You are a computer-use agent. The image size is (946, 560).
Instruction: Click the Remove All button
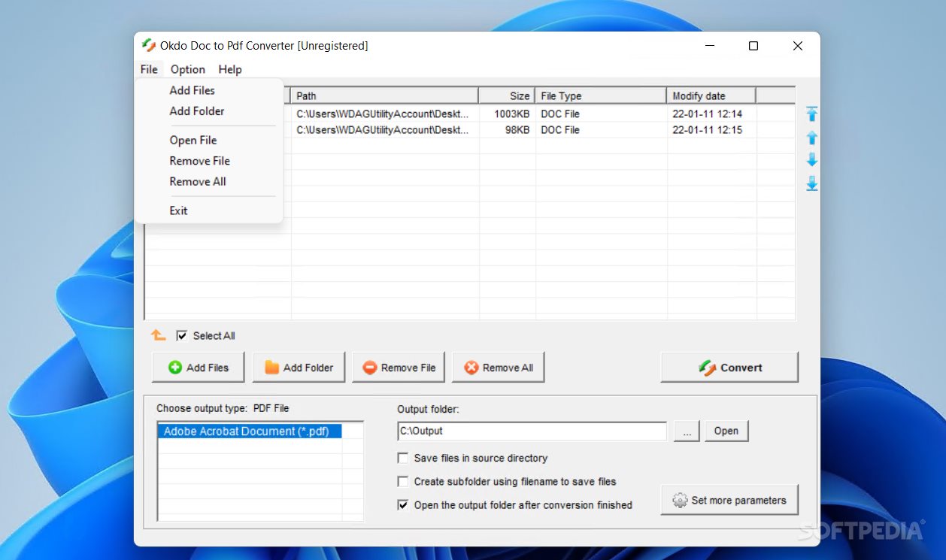coord(499,368)
